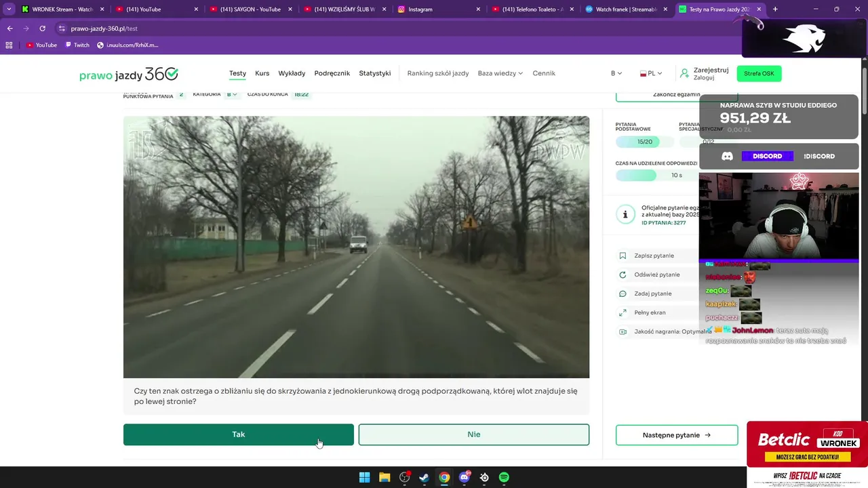Switch to Telefono Toaleto tab
This screenshot has width=868, height=488.
[x=532, y=9]
